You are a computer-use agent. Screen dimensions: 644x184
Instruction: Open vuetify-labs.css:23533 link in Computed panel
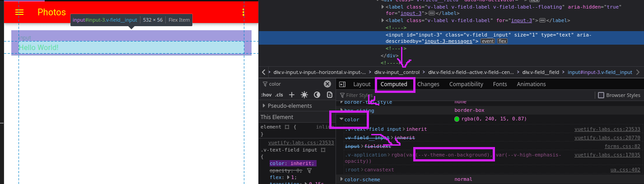tap(607, 129)
